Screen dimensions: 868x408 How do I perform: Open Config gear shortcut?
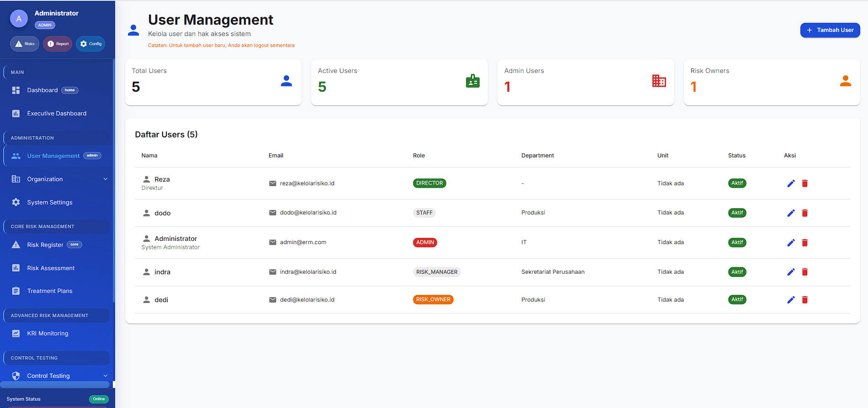90,44
